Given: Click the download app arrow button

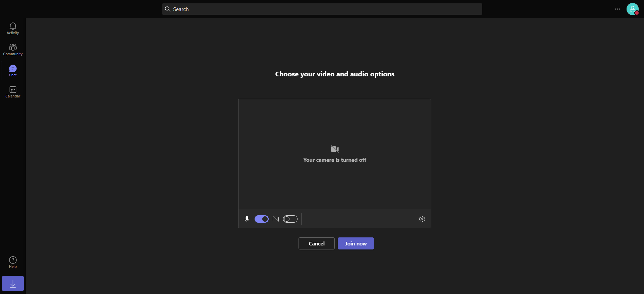Looking at the screenshot, I should pos(13,284).
